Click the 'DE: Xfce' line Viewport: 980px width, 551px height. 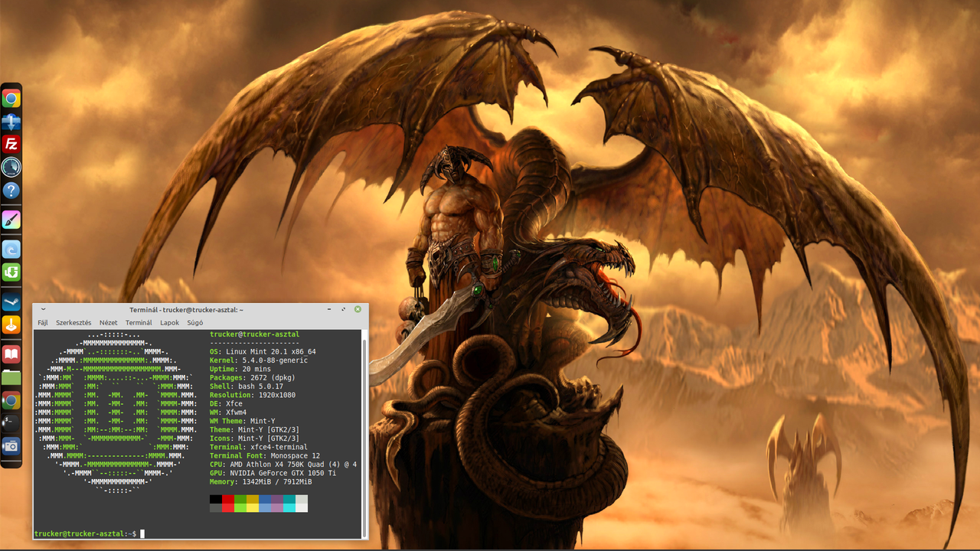(226, 404)
